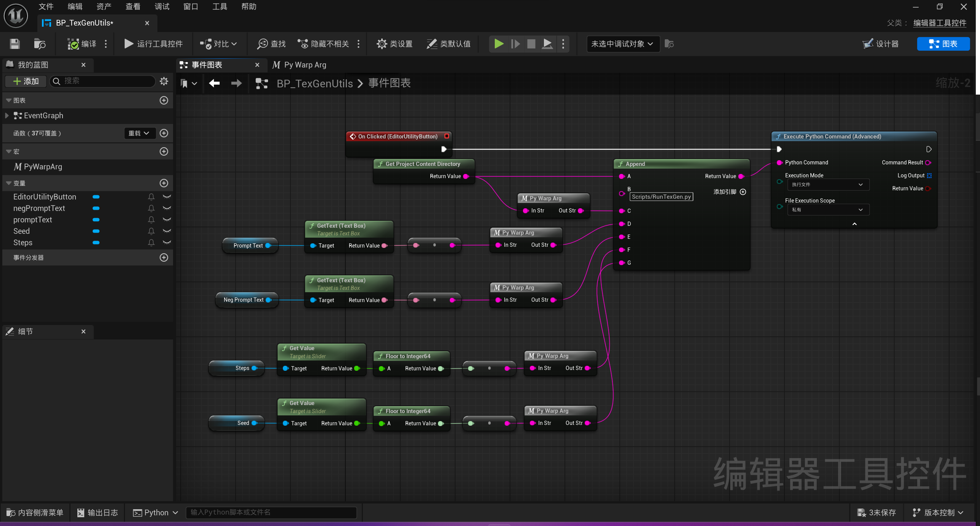Toggle visibility eye for EditorUtilityButton variable

pyautogui.click(x=167, y=197)
